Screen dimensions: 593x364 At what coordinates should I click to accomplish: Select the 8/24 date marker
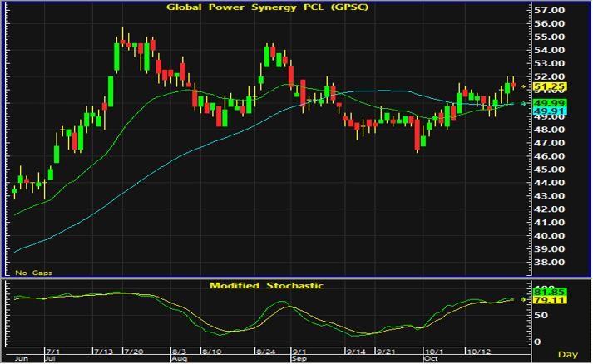(x=266, y=352)
